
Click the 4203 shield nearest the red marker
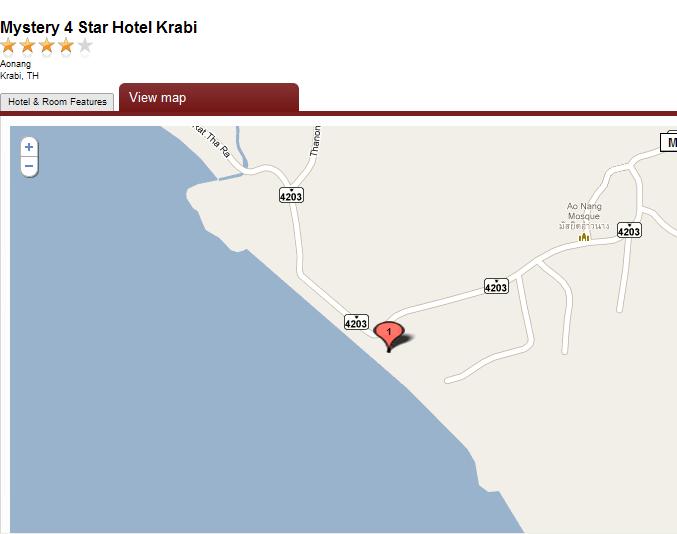tap(356, 322)
